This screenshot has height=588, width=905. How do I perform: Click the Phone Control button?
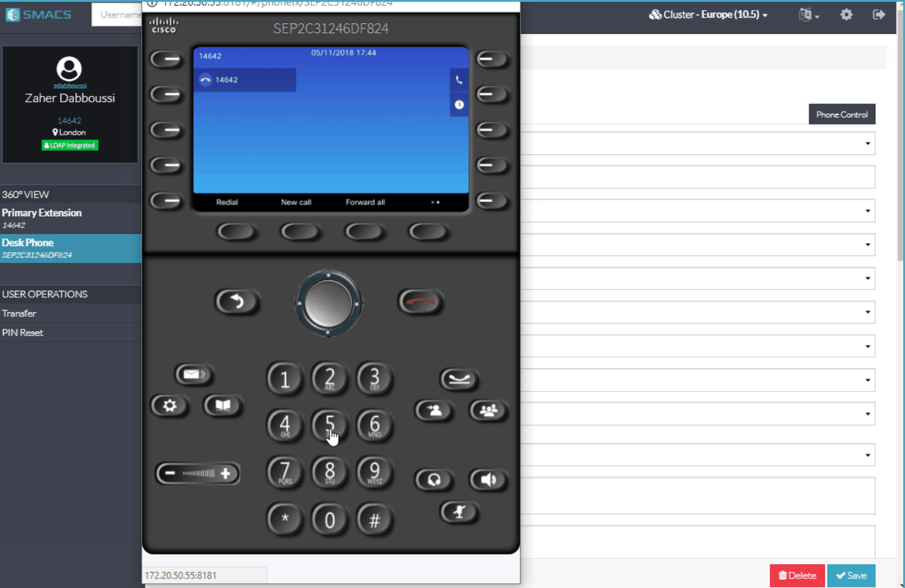pos(841,114)
